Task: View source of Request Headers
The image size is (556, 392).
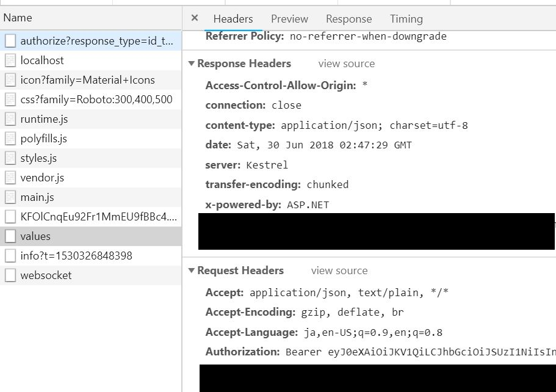Action: pos(339,270)
